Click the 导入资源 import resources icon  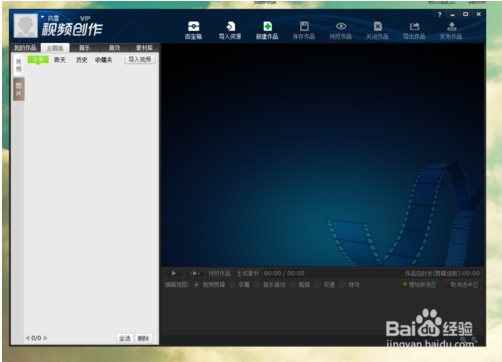coord(230,30)
